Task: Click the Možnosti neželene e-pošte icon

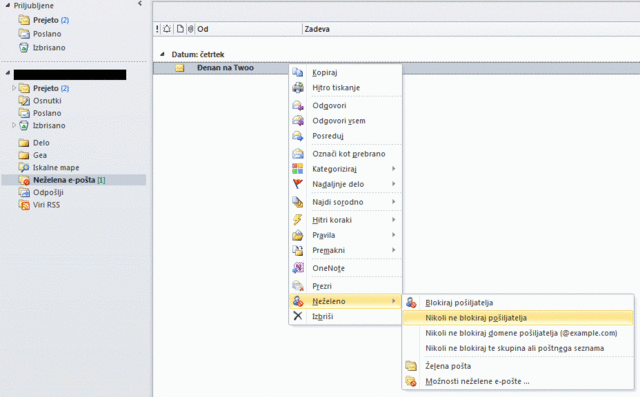Action: click(411, 381)
